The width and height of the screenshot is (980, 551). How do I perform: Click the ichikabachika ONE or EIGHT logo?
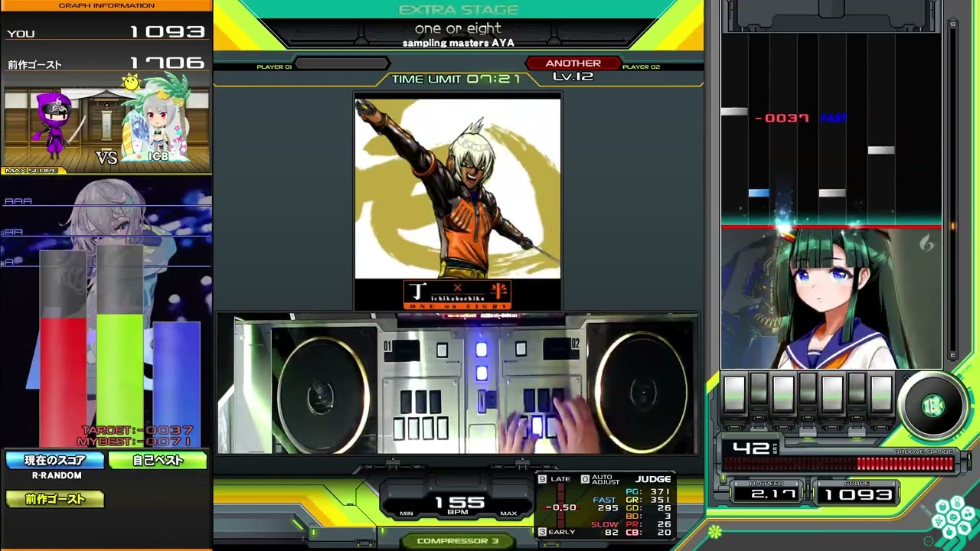pos(458,295)
